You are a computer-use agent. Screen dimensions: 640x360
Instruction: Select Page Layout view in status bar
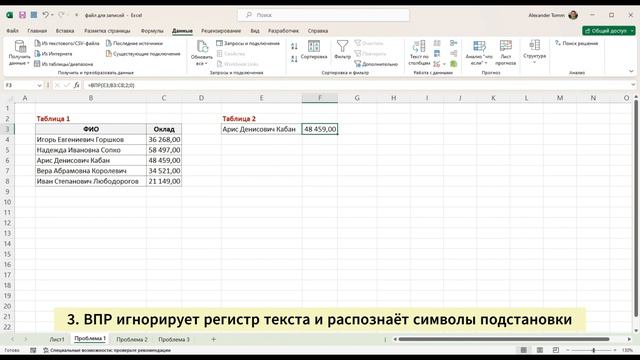(x=540, y=350)
